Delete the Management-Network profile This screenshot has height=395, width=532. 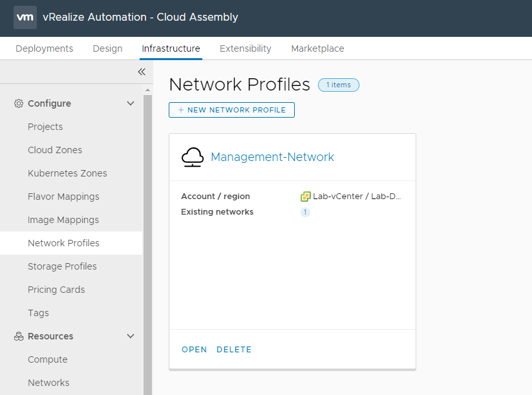tap(234, 350)
